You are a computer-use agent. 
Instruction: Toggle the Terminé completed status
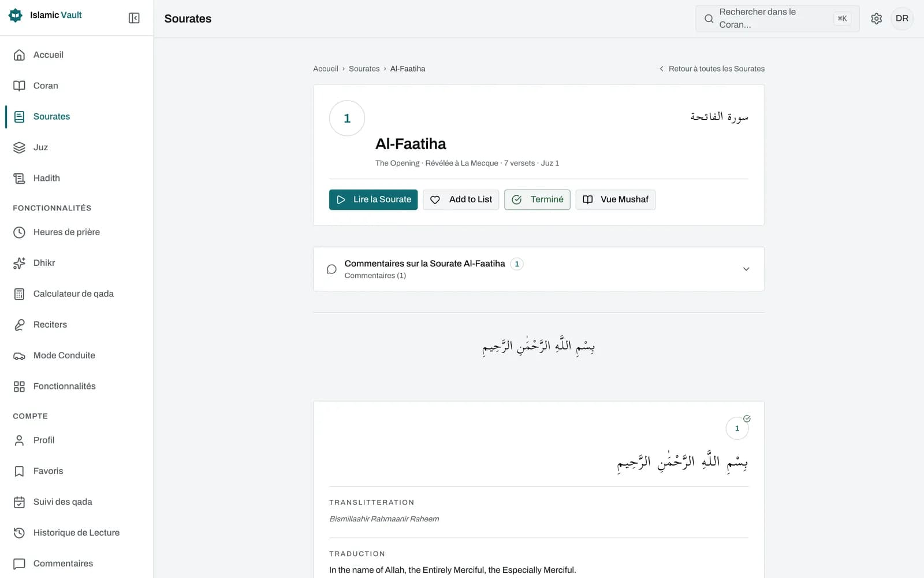click(x=537, y=199)
